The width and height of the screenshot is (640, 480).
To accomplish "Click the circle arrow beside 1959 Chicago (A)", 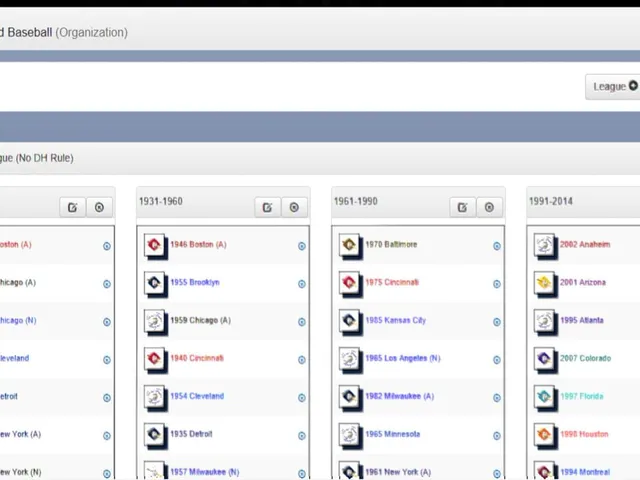I will pyautogui.click(x=302, y=322).
